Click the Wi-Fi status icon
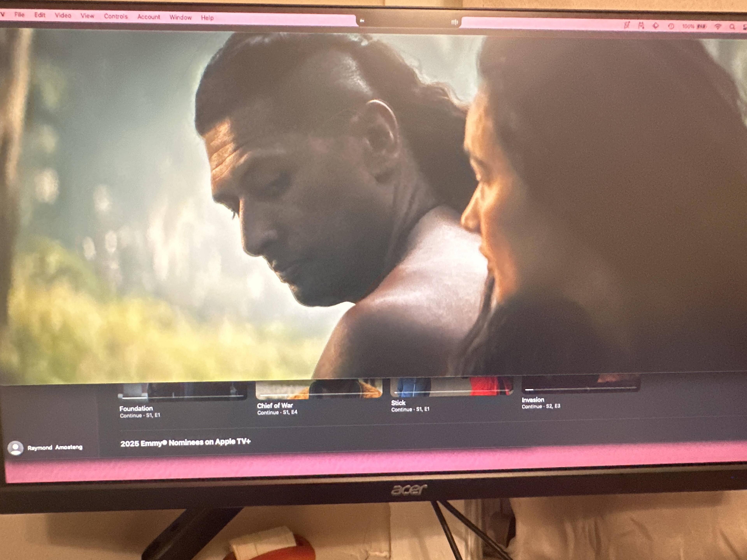The image size is (747, 560). coord(718,26)
